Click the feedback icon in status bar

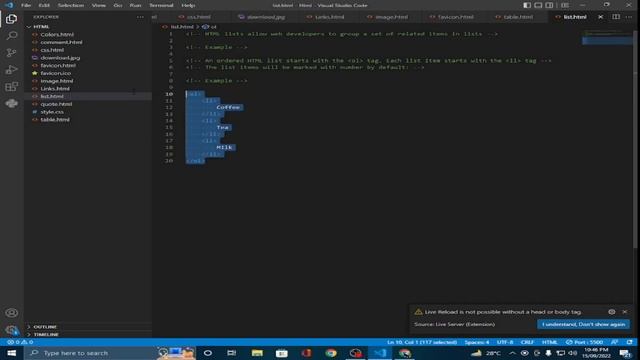(x=614, y=342)
